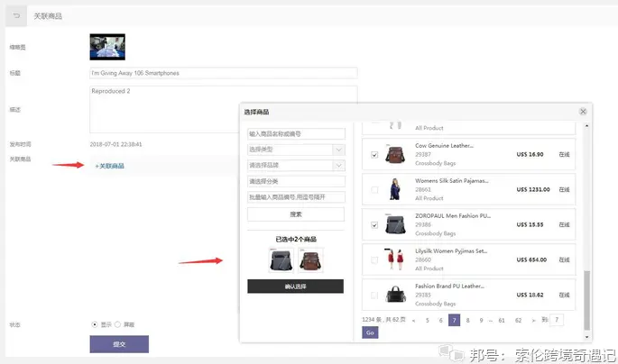Viewport: 618px width, 364px height.
Task: Click the Fashion Brand PU Leather image
Action: coord(395,295)
